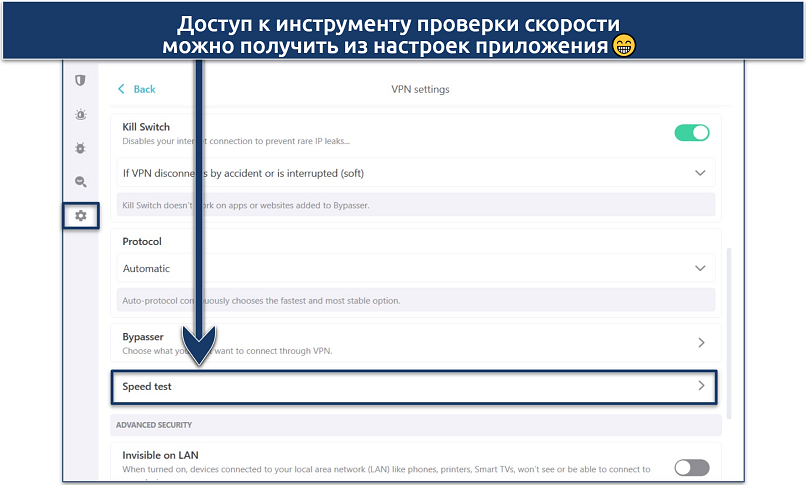Click the Back link text
Viewport: 806px width, 485px height.
point(145,89)
